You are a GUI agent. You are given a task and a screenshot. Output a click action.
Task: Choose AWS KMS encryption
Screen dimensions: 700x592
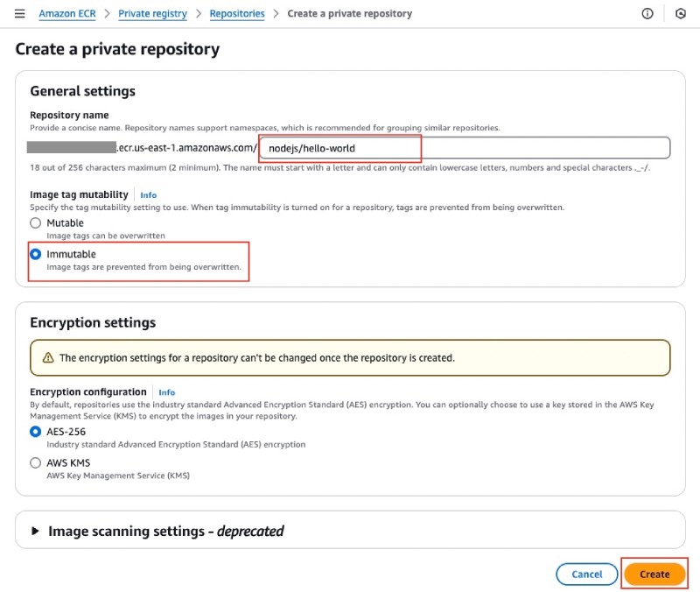[x=35, y=463]
